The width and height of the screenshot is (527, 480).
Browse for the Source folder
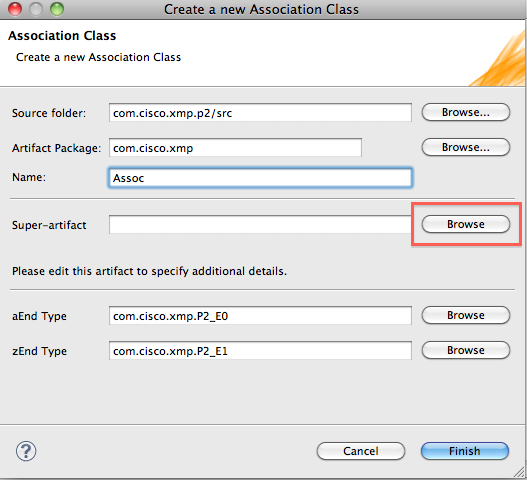click(466, 112)
